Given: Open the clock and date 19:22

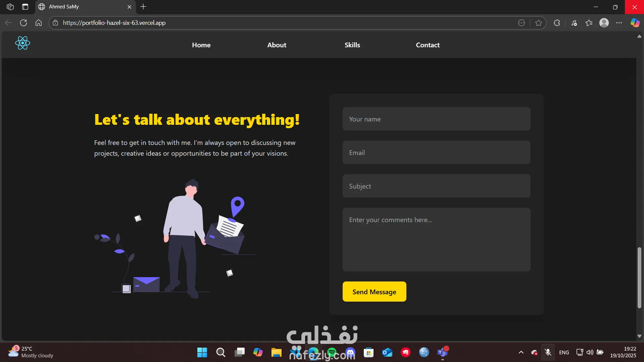Looking at the screenshot, I should click(623, 352).
